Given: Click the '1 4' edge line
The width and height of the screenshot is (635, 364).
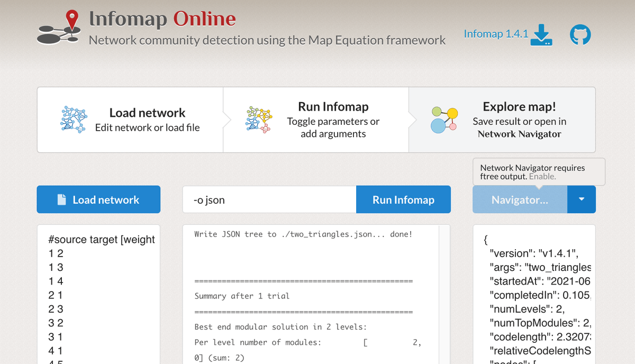Looking at the screenshot, I should click(56, 281).
